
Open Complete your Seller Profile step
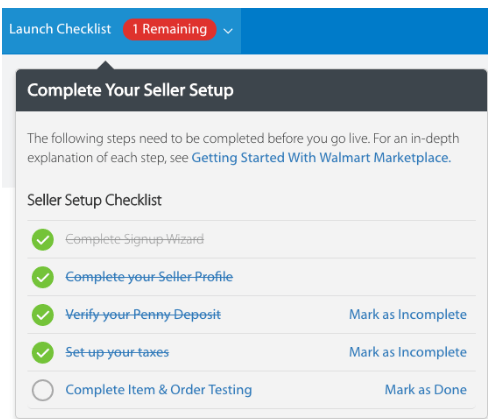(x=149, y=277)
